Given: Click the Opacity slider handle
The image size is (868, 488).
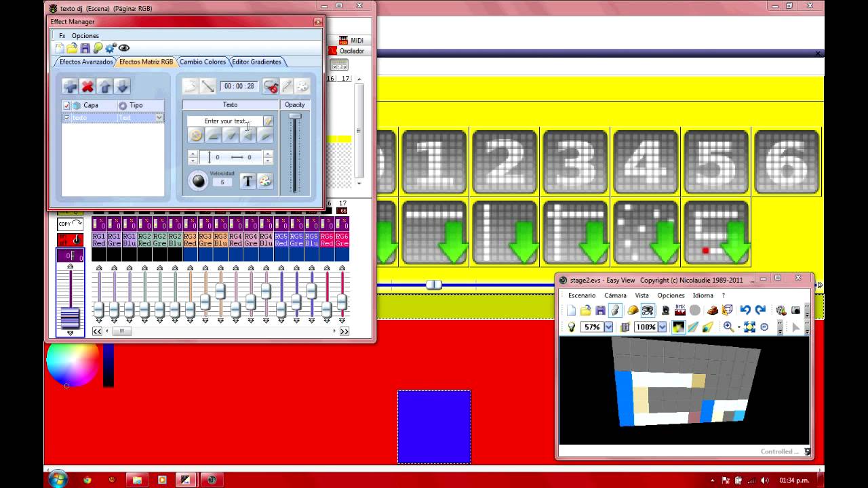Looking at the screenshot, I should coord(295,117).
